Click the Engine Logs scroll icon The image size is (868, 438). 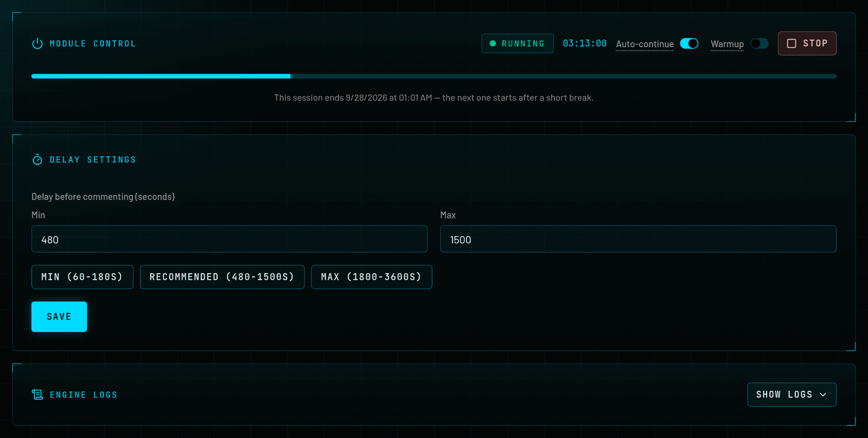click(37, 395)
